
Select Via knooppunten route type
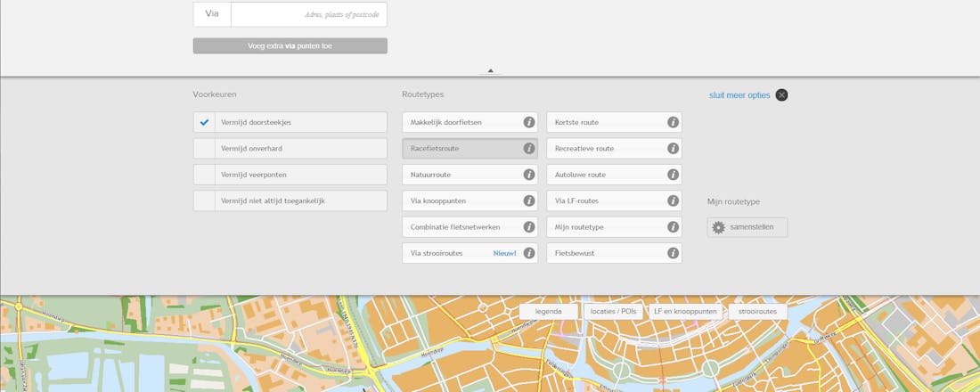[x=470, y=201]
